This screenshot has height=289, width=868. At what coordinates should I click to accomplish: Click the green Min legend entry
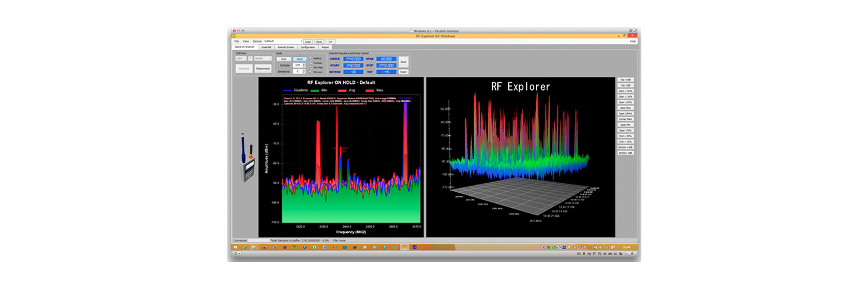[x=319, y=90]
